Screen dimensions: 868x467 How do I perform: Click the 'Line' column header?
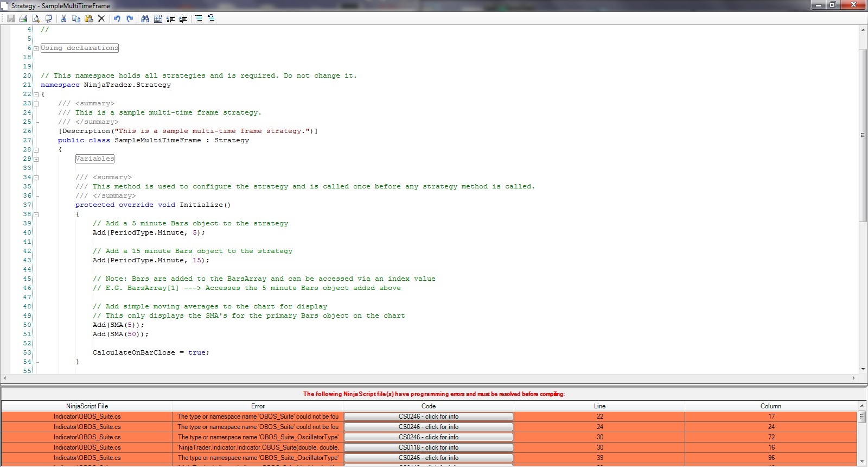(x=599, y=406)
